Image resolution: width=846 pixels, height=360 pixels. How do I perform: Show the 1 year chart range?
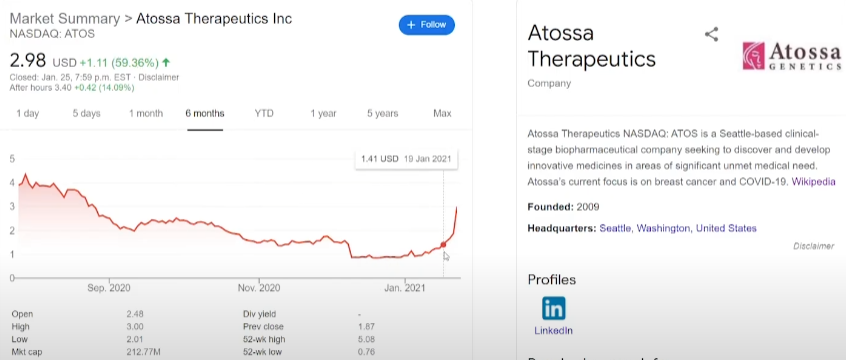(323, 113)
